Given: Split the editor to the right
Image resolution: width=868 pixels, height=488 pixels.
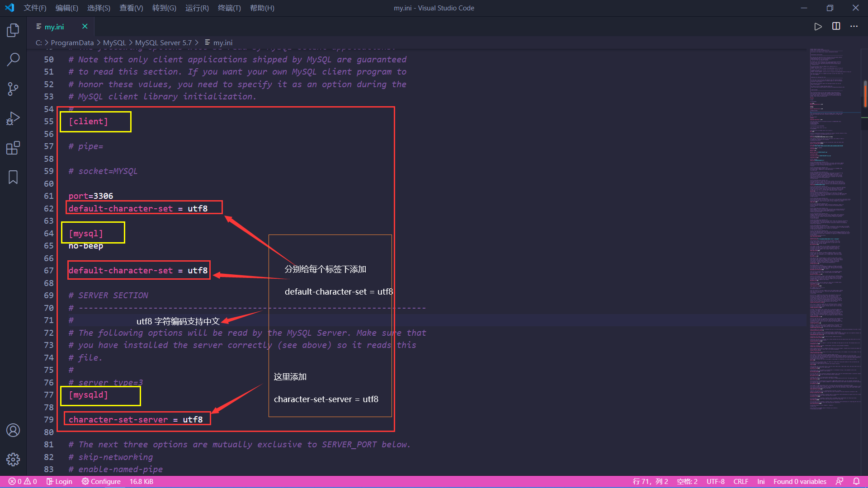Looking at the screenshot, I should (836, 27).
